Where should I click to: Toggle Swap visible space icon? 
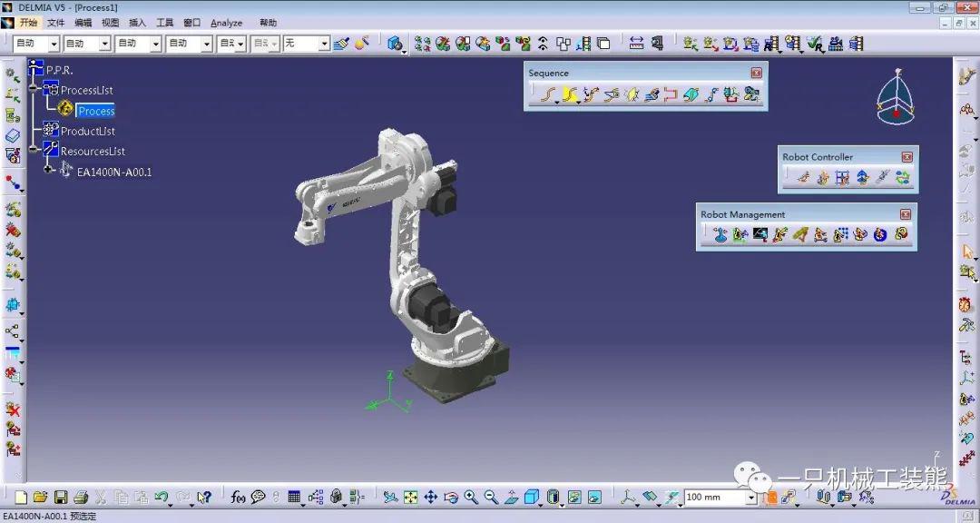pyautogui.click(x=594, y=498)
